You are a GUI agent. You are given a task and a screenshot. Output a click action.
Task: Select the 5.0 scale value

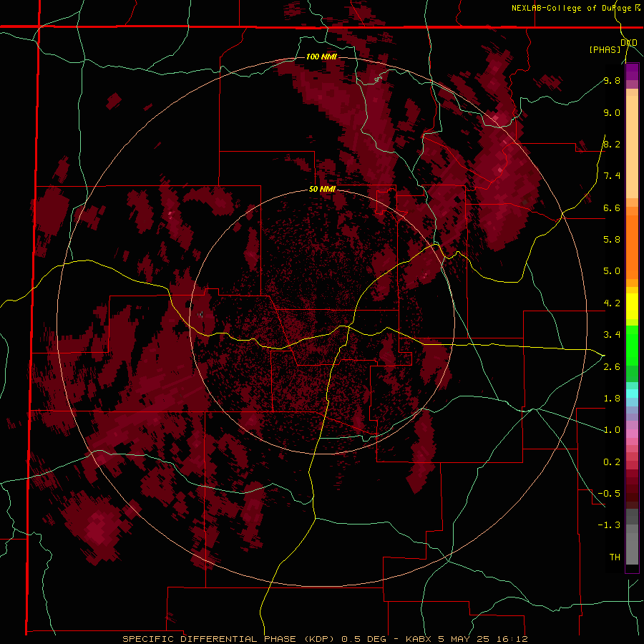(612, 271)
